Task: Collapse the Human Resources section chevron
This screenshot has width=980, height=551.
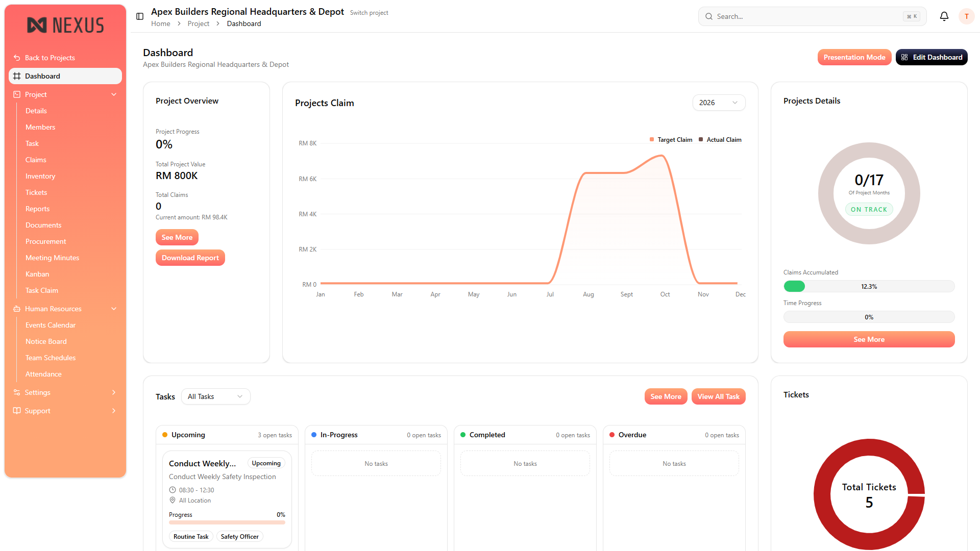Action: click(114, 309)
